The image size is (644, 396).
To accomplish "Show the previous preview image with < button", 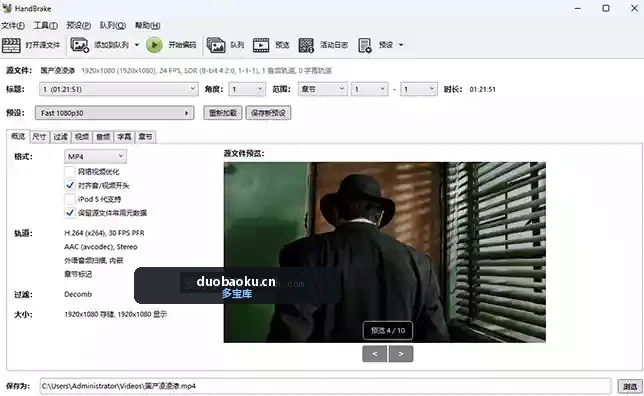I will point(375,354).
